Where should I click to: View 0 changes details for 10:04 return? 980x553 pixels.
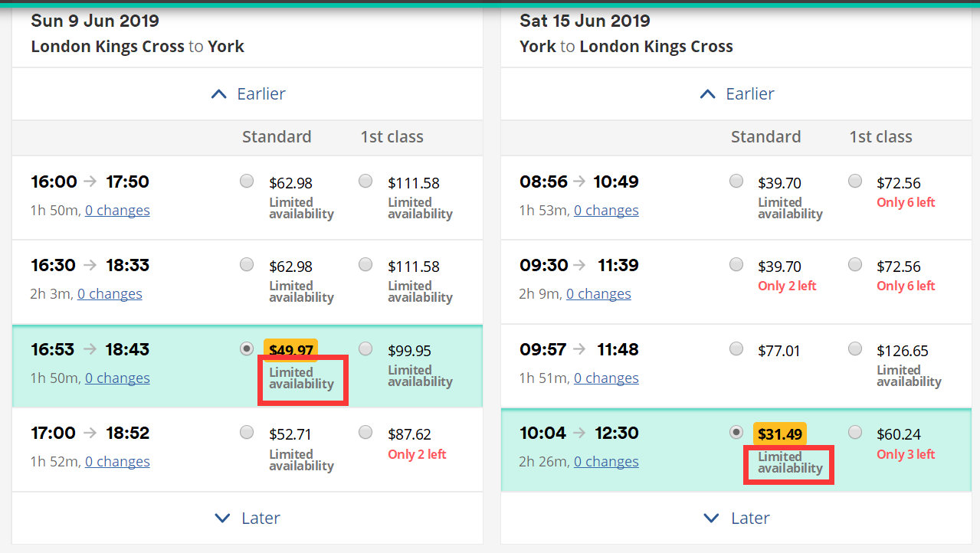tap(606, 462)
